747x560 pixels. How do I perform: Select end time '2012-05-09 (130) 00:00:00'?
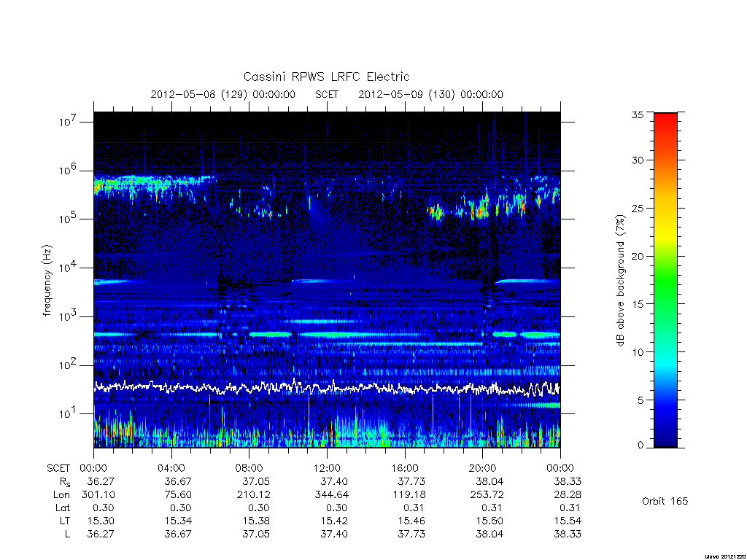(x=430, y=94)
